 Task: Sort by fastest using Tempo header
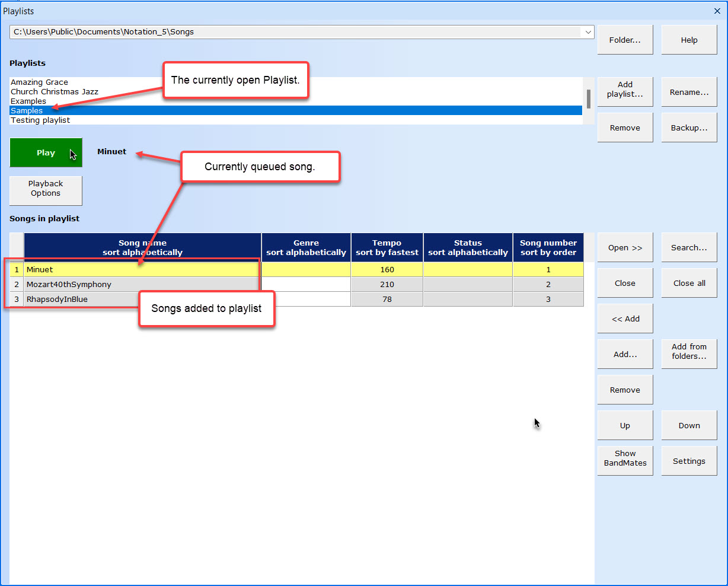click(387, 247)
